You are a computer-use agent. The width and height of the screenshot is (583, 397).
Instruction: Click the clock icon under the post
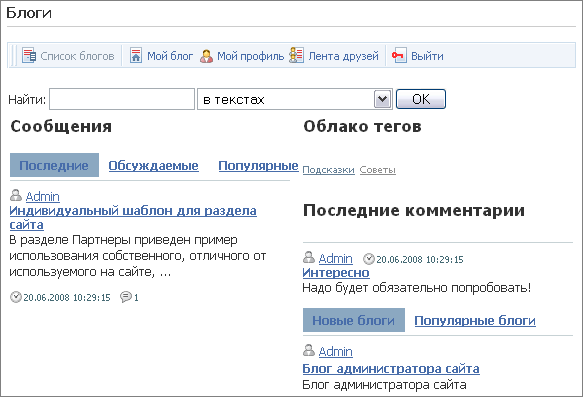click(x=16, y=297)
